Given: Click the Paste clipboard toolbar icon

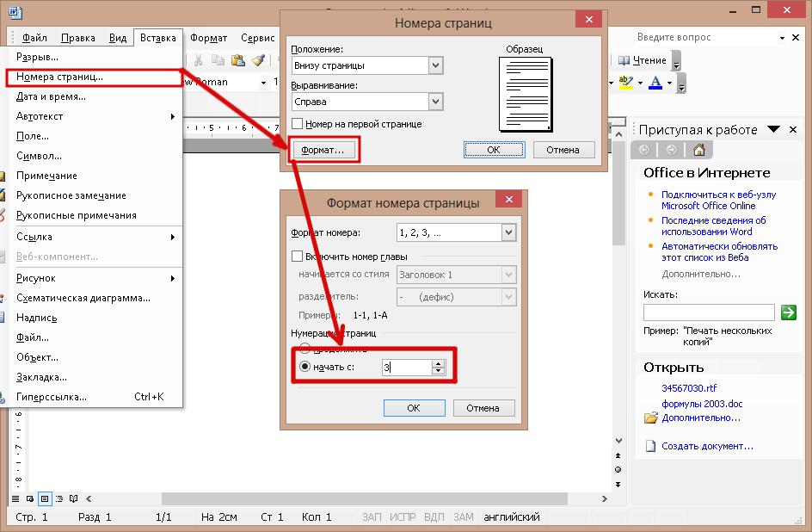Looking at the screenshot, I should pyautogui.click(x=237, y=60).
